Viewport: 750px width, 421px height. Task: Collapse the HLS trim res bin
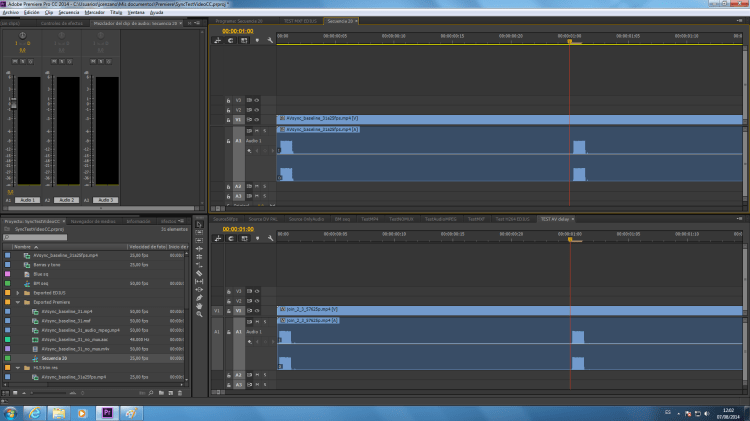tap(18, 367)
